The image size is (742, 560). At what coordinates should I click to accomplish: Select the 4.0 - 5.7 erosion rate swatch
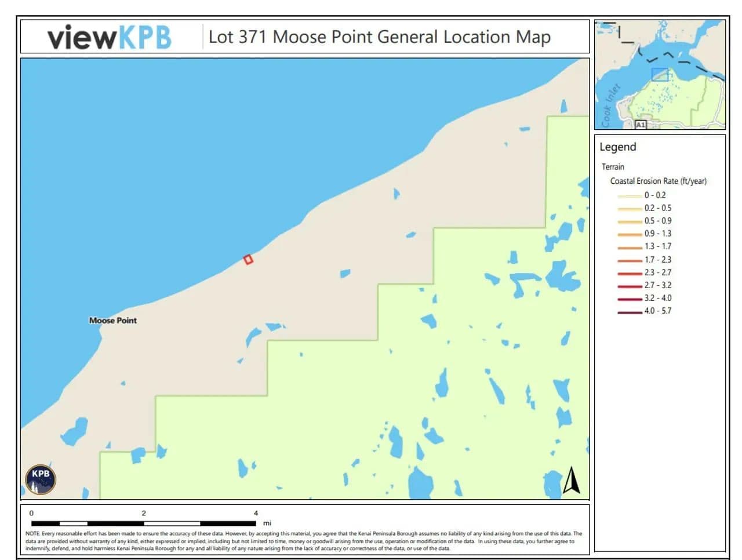pyautogui.click(x=630, y=311)
